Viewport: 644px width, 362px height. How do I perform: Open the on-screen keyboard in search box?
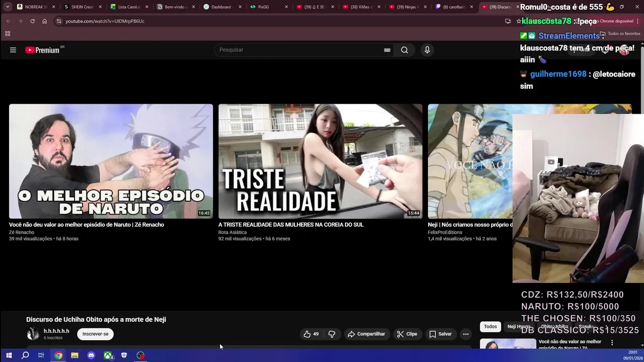[387, 50]
